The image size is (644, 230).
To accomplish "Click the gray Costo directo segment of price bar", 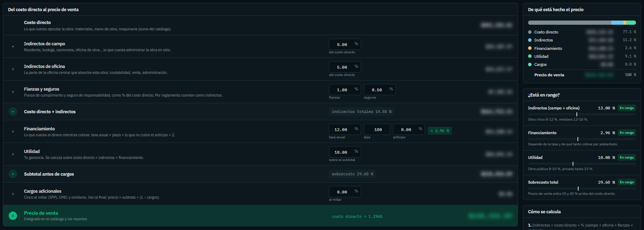I will tap(570, 23).
